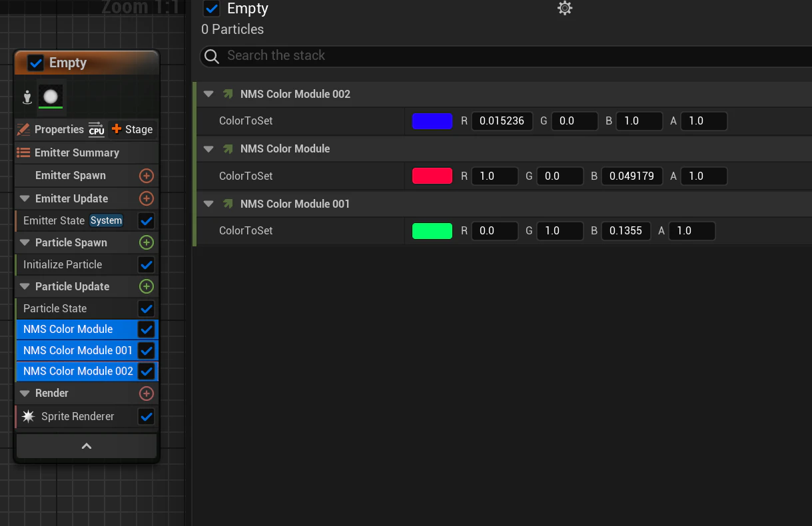Add module to Particle Update
This screenshot has width=812, height=526.
[147, 286]
